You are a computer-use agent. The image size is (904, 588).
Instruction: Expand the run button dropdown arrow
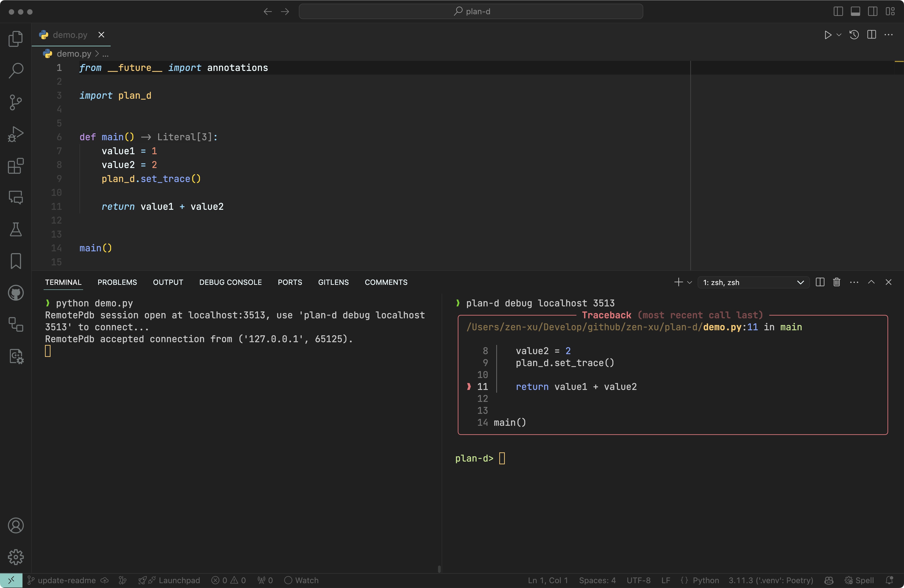839,35
